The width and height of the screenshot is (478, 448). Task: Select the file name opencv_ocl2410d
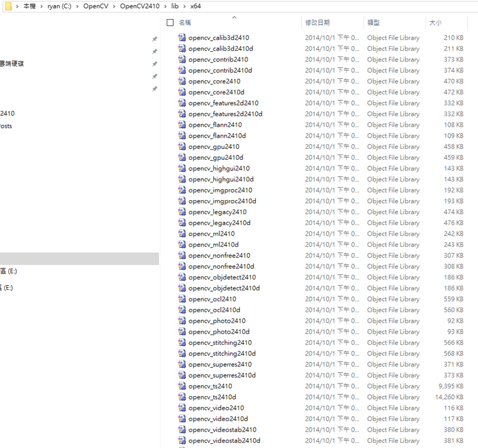click(x=215, y=310)
